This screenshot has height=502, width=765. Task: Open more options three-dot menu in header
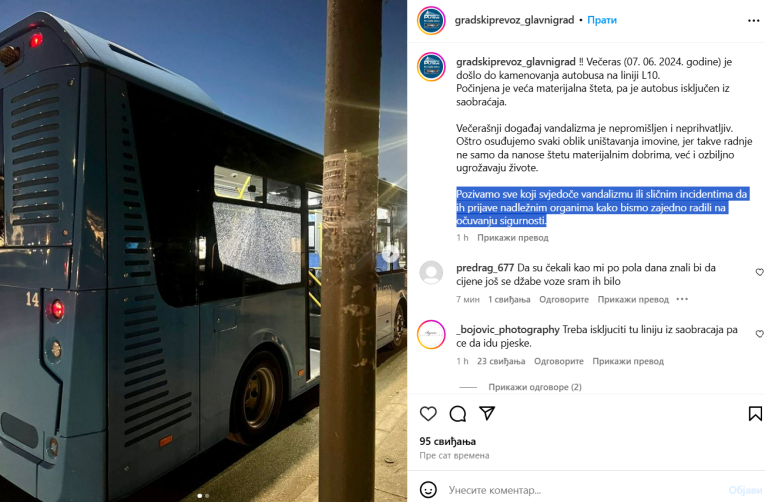pos(753,20)
